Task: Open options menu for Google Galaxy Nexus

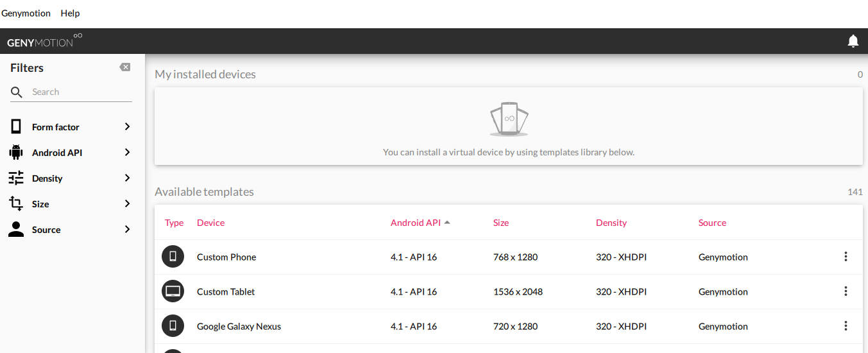Action: point(846,326)
